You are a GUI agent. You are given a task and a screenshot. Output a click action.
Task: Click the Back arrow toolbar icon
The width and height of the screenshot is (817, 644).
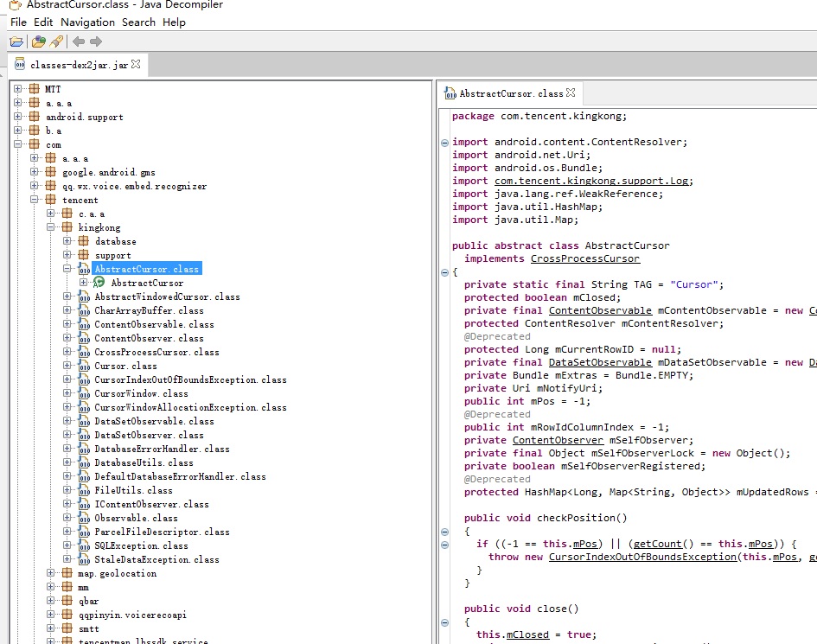click(x=79, y=41)
